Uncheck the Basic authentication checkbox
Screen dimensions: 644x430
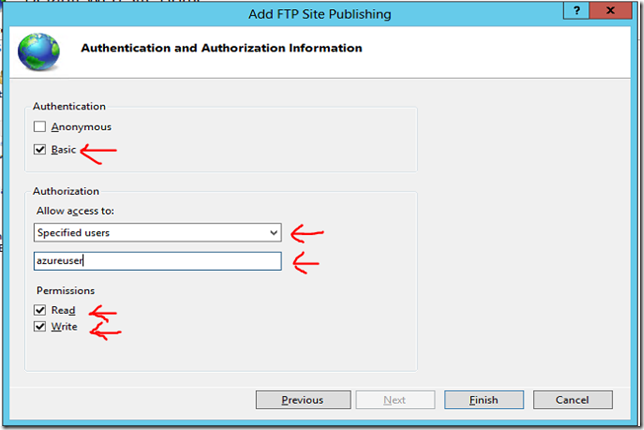(x=40, y=149)
